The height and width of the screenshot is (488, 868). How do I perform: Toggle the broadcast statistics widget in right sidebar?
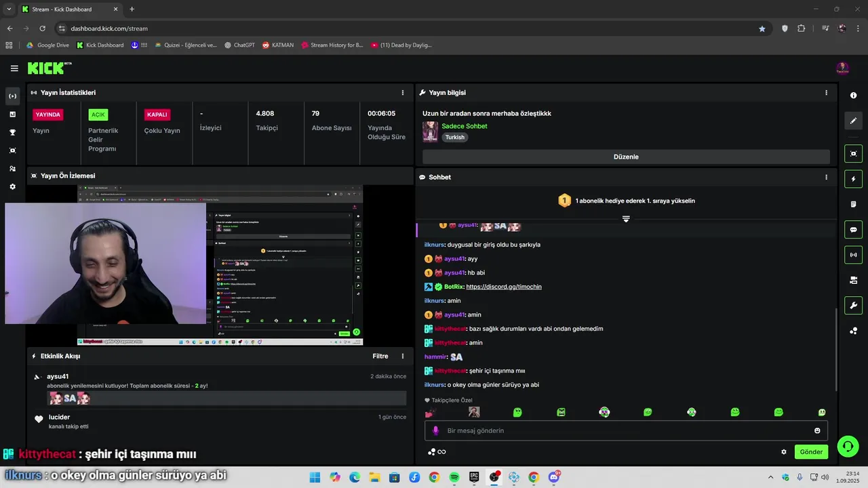click(x=853, y=255)
